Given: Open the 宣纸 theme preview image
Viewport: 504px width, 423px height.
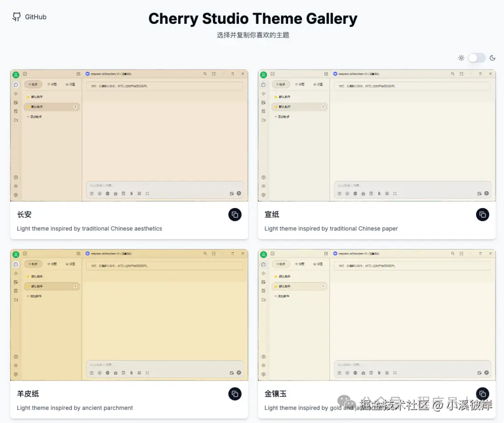Looking at the screenshot, I should [377, 135].
